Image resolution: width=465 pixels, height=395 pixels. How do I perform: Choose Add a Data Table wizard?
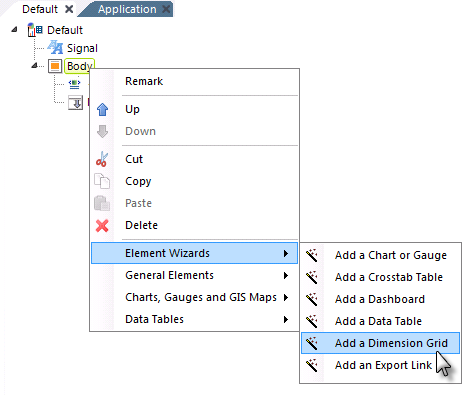pos(381,321)
